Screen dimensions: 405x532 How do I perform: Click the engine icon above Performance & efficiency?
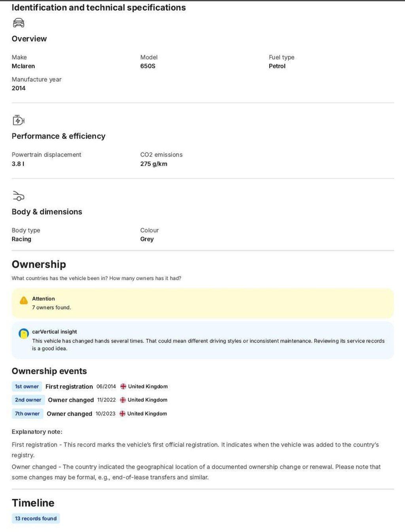coord(19,120)
